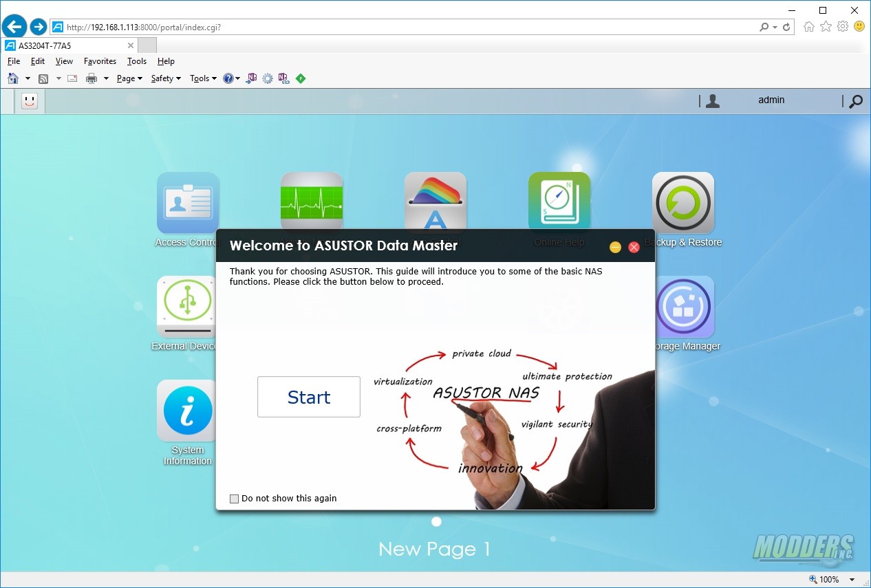Open the command bar Tools dropdown

(203, 78)
